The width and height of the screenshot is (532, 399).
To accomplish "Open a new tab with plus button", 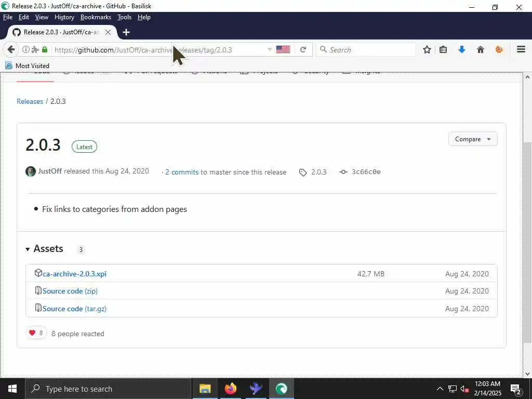I will [x=126, y=32].
